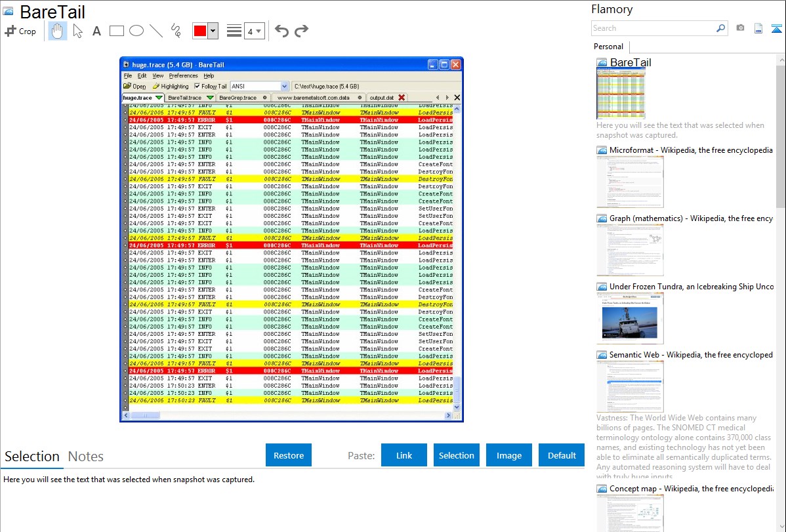Click the blue upward triangle icon
The width and height of the screenshot is (786, 532).
(x=776, y=28)
